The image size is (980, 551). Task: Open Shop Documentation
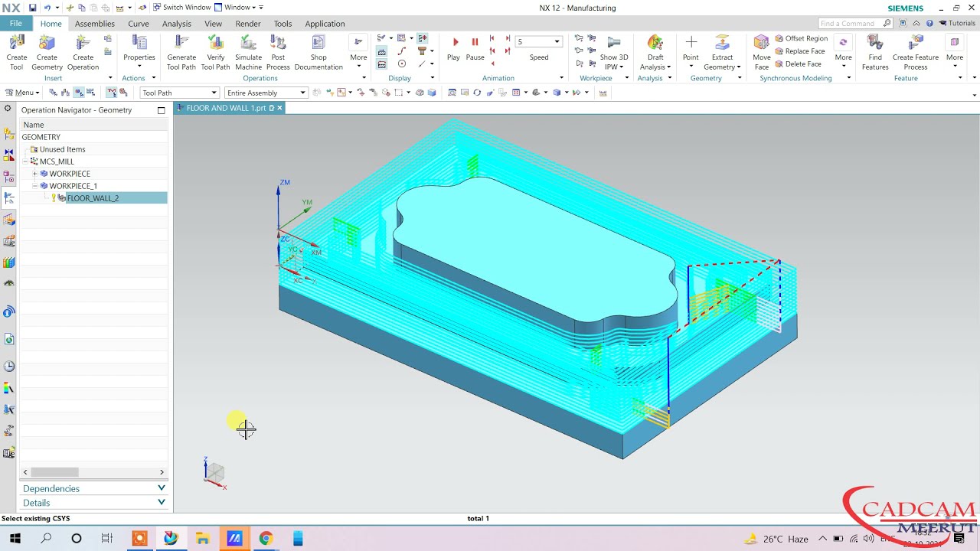[318, 52]
